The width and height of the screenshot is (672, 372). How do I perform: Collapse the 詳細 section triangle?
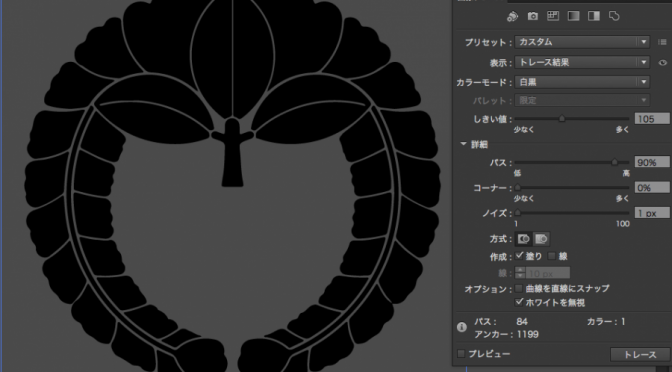(463, 144)
